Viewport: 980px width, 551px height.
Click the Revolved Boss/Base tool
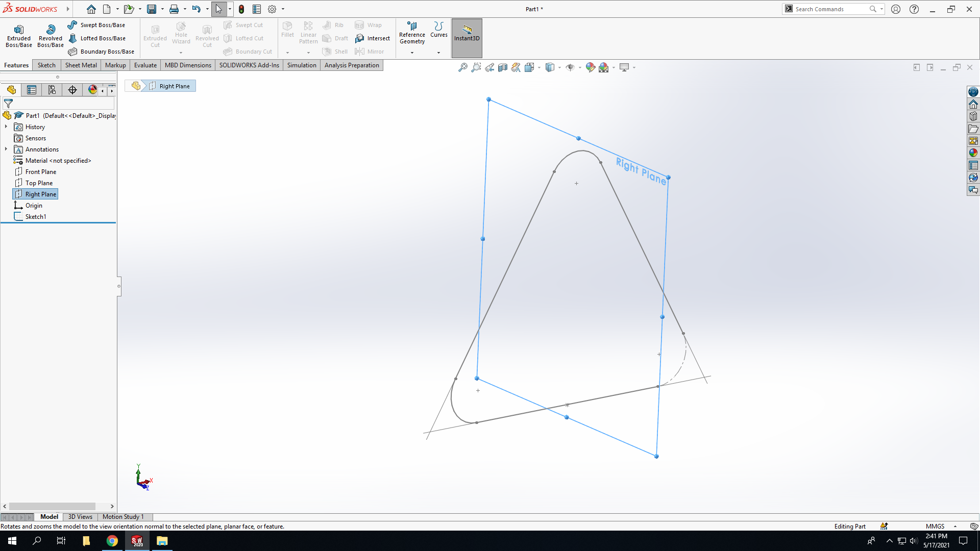point(51,36)
